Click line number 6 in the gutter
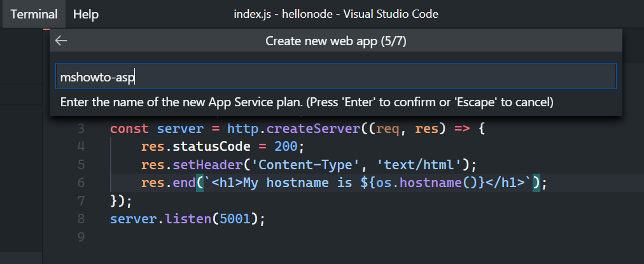The height and width of the screenshot is (264, 644). click(x=80, y=183)
